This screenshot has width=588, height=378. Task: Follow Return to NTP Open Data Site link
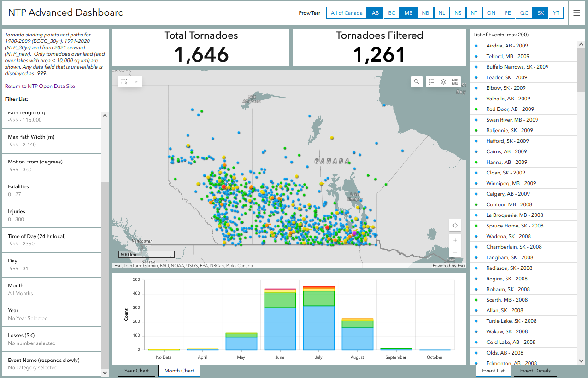(x=40, y=86)
